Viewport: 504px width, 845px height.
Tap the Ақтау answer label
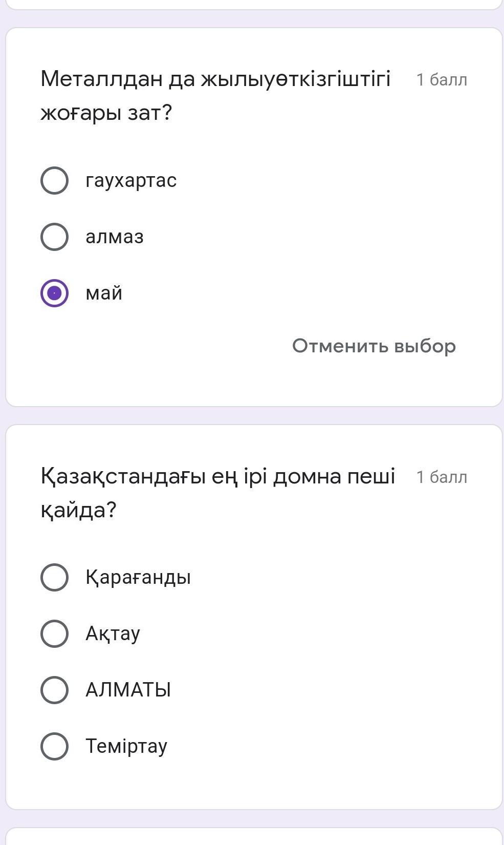click(113, 633)
